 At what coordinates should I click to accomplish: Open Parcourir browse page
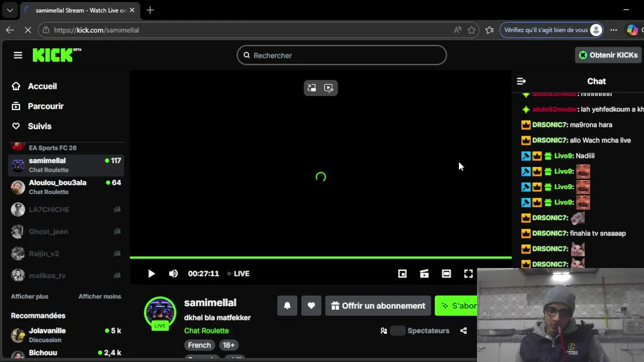click(x=38, y=106)
